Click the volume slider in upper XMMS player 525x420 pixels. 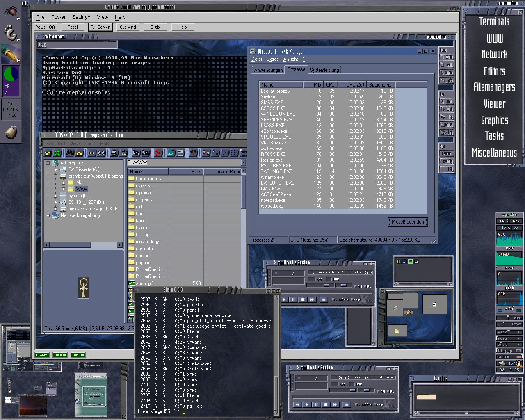pos(327,285)
